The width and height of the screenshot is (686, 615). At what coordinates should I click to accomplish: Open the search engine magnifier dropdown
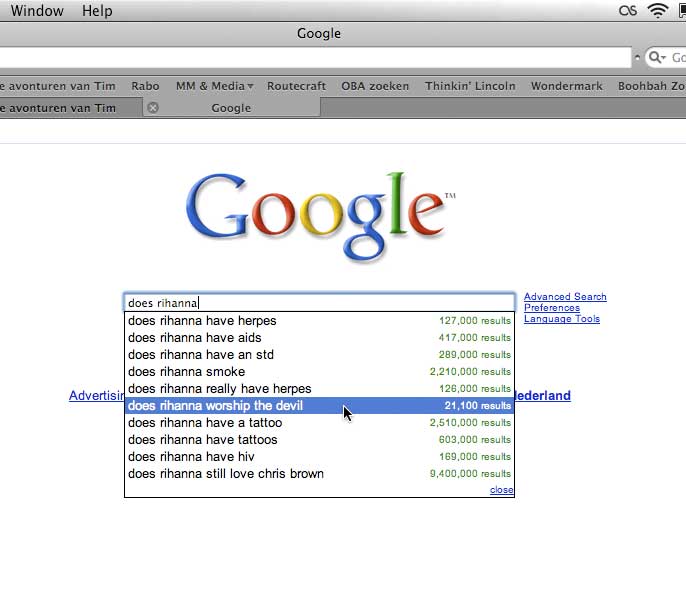(x=658, y=57)
